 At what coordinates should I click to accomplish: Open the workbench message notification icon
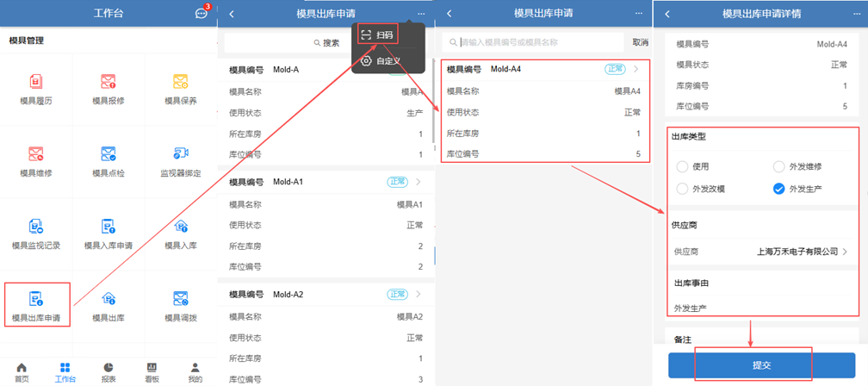(201, 14)
